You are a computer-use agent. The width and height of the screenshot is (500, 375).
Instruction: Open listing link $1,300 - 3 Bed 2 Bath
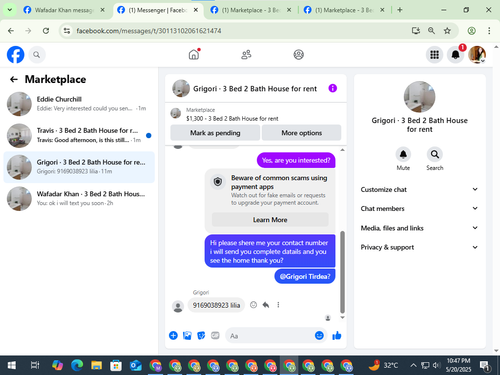click(232, 118)
